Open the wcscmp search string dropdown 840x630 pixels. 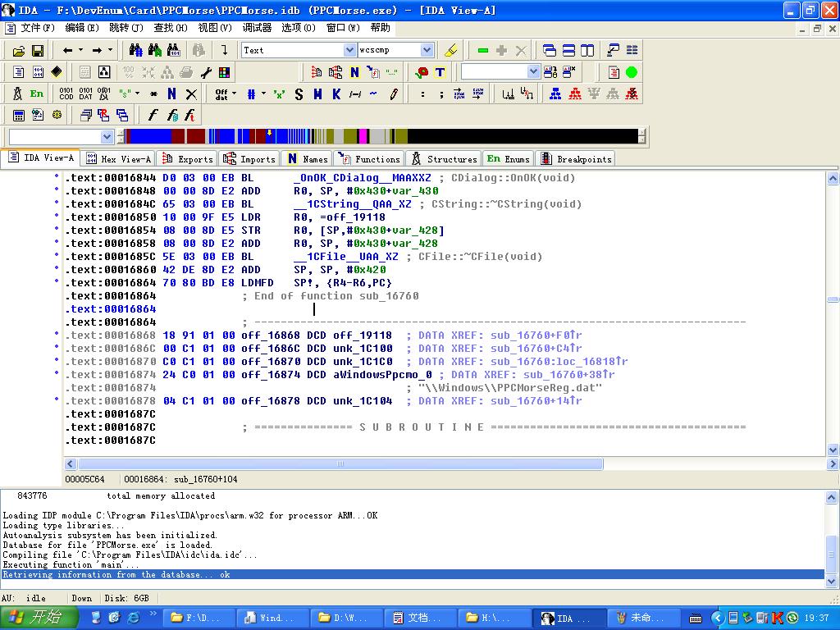(x=427, y=50)
